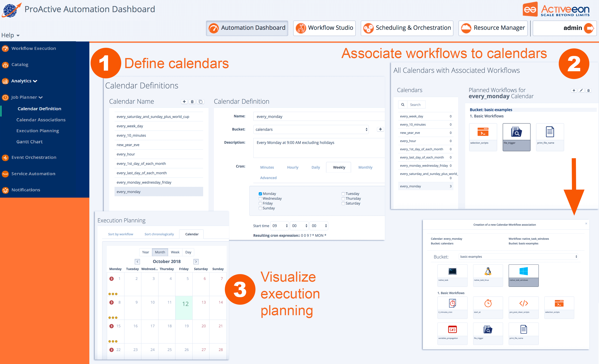Open the Help dropdown menu

click(x=10, y=35)
